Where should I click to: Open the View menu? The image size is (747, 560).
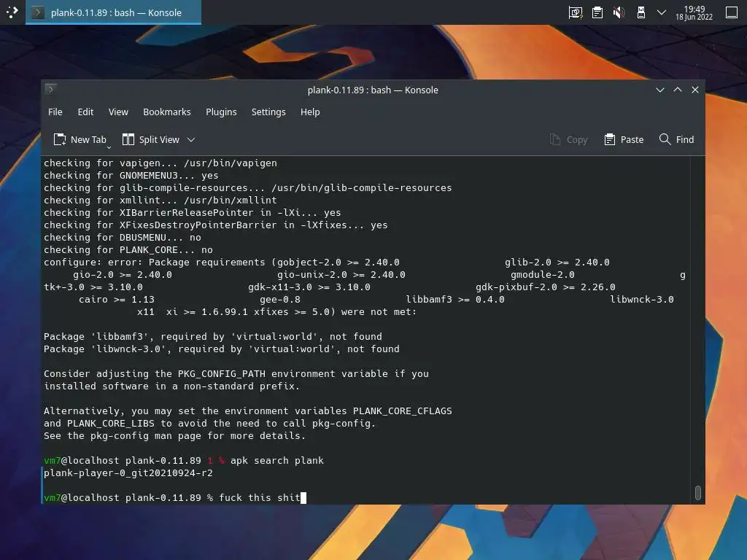click(x=118, y=112)
